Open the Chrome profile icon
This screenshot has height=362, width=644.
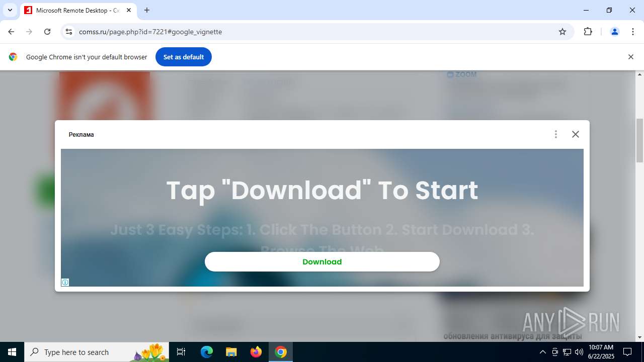[614, 32]
